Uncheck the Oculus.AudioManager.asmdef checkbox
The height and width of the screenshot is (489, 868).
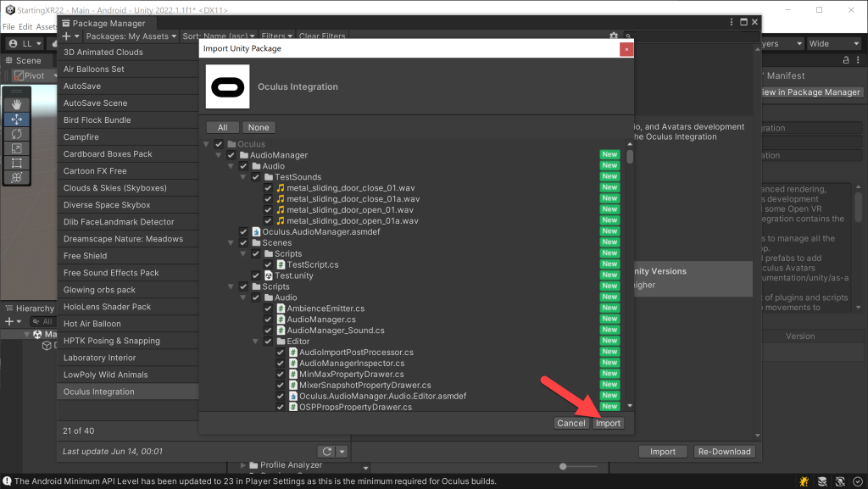(x=243, y=231)
